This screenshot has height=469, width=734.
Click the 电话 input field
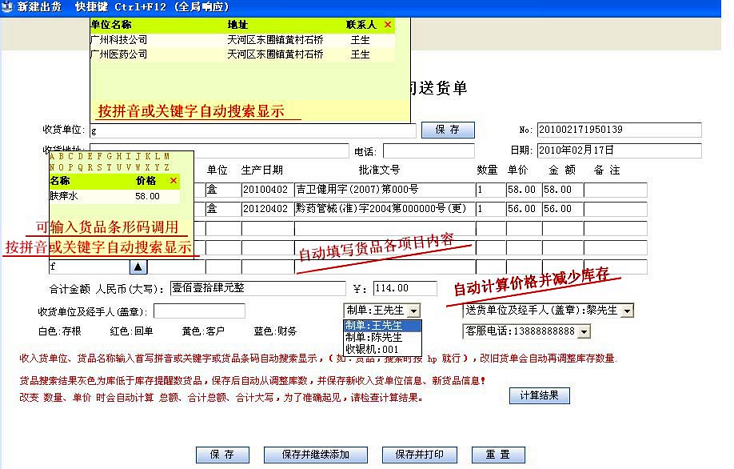(429, 151)
